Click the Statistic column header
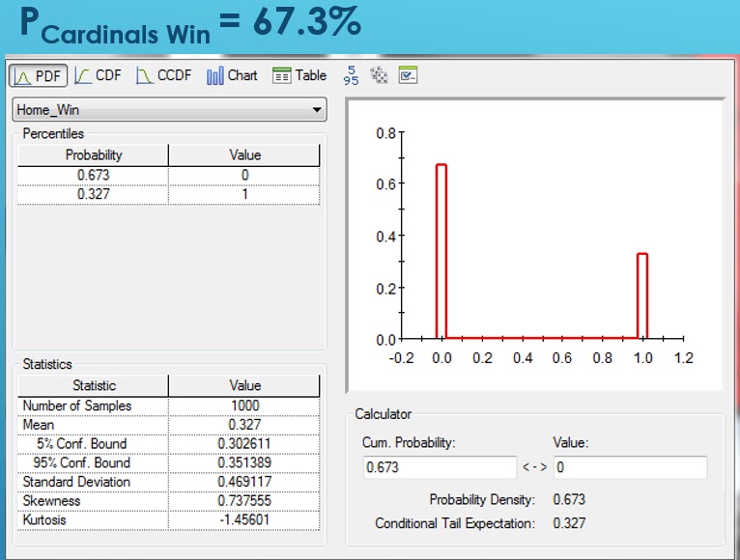 pos(94,385)
